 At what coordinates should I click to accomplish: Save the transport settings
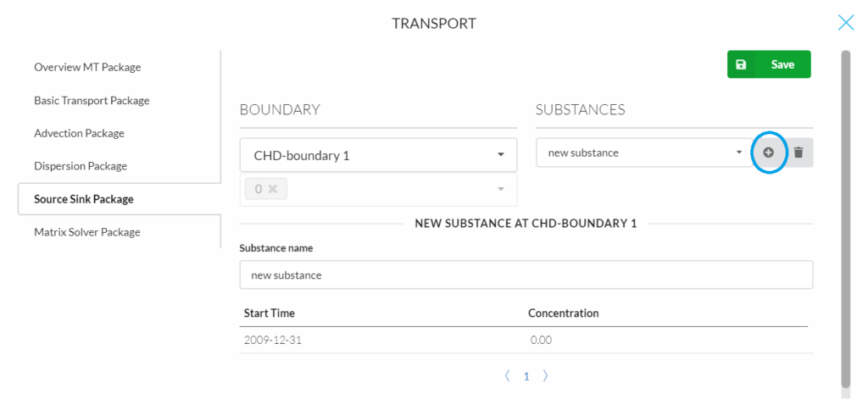(769, 64)
